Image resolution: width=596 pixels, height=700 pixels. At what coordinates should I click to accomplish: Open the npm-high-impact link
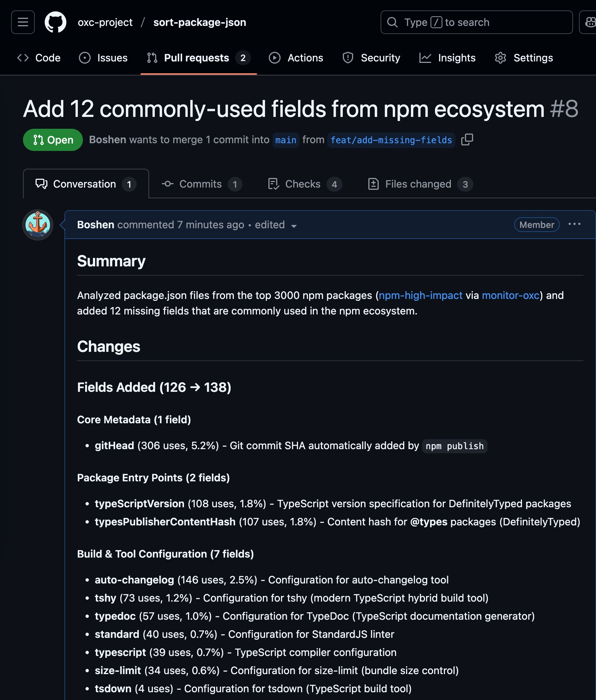[x=421, y=295]
